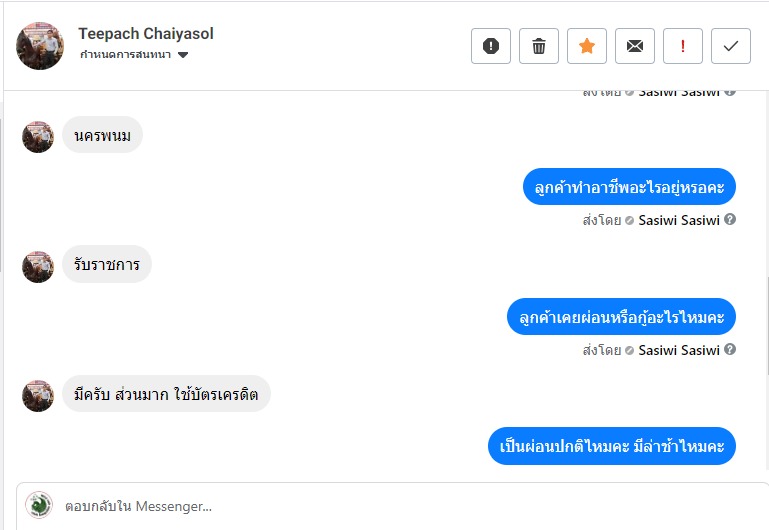The image size is (769, 530).
Task: View Teepach Chaiyasol header profile photo
Action: tap(40, 46)
